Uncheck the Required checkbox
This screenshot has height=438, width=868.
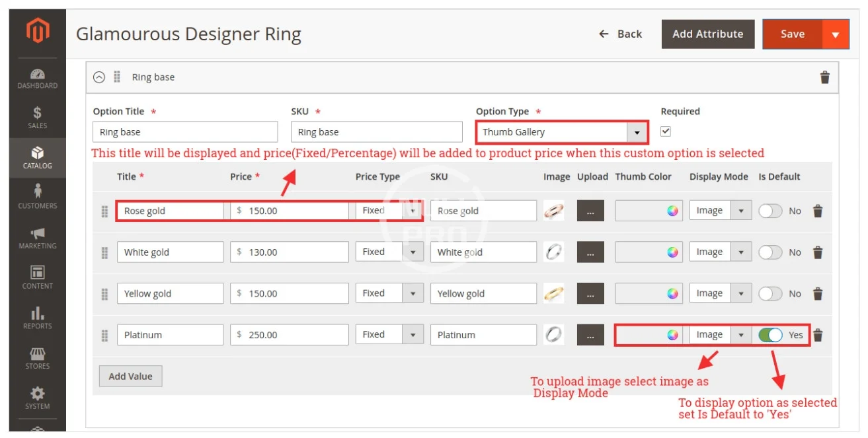tap(666, 131)
